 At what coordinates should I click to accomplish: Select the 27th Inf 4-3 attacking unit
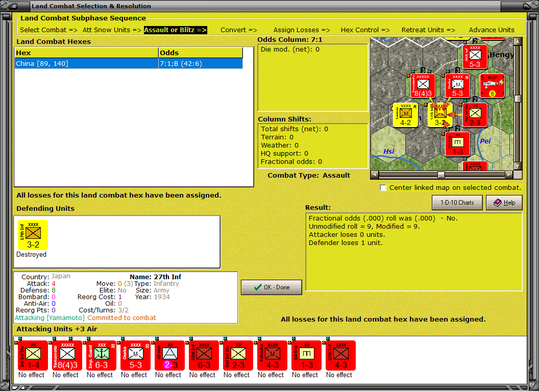[x=340, y=356]
